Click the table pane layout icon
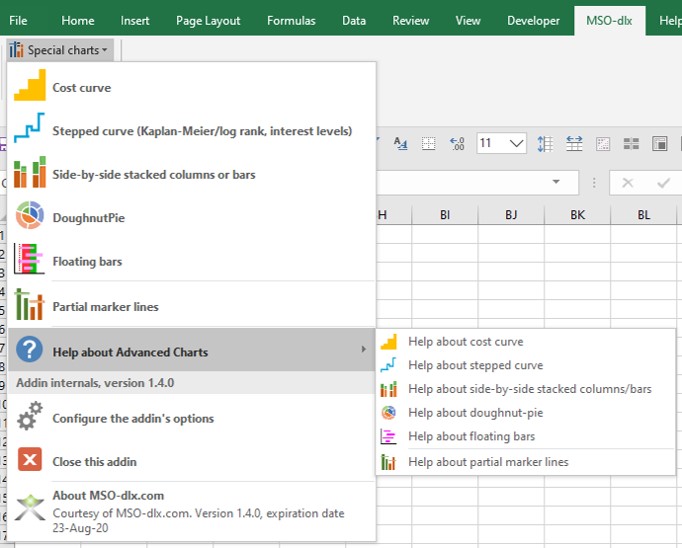Viewport: 682px width, 548px height. point(659,144)
